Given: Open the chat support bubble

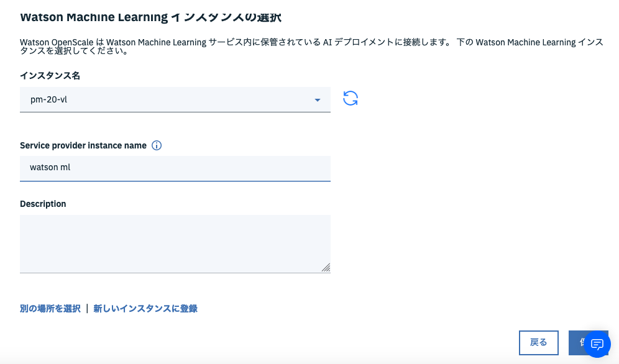Looking at the screenshot, I should click(x=597, y=344).
